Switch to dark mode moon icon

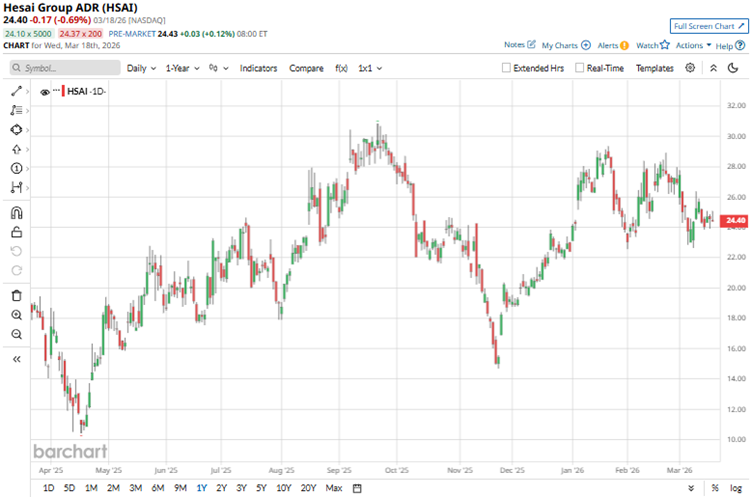(x=737, y=68)
